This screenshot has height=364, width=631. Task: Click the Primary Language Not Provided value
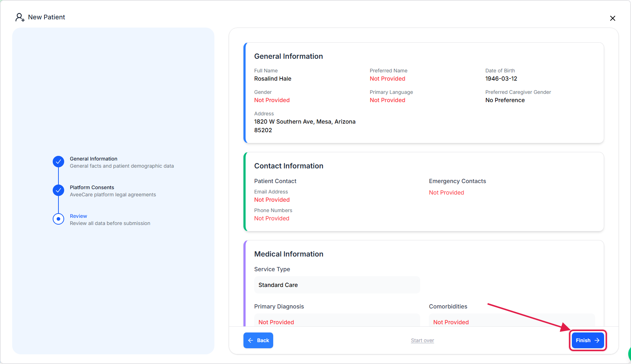coord(387,100)
